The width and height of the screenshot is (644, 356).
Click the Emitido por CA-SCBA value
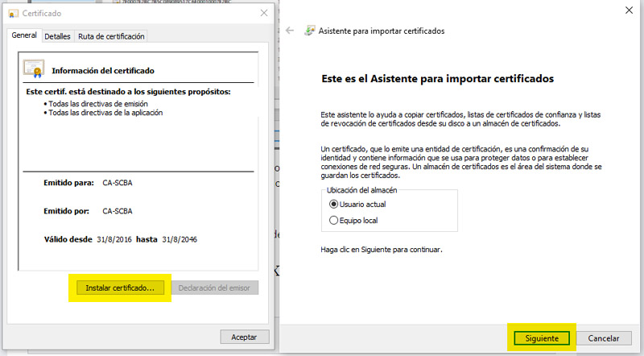118,212
